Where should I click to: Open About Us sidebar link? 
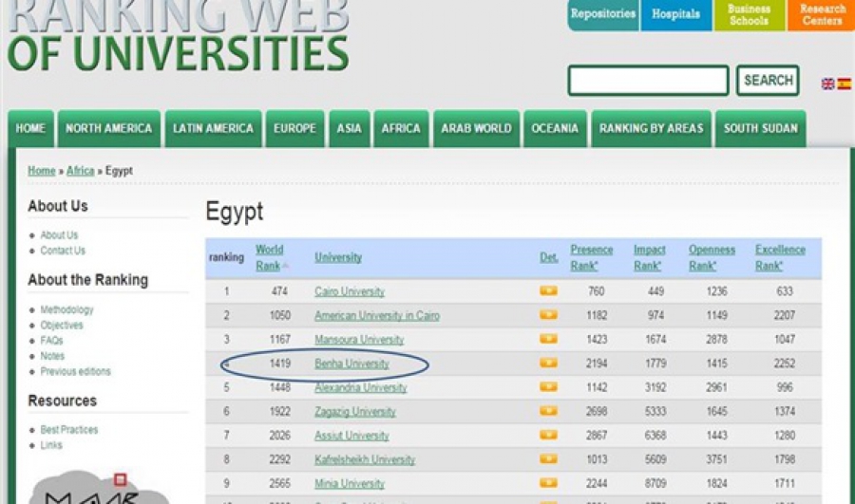point(59,235)
